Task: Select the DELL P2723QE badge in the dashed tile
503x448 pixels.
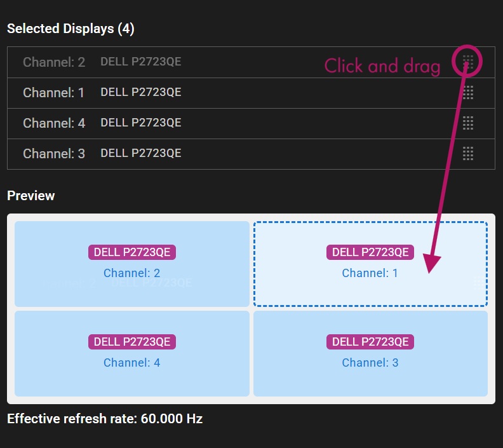Action: [370, 252]
